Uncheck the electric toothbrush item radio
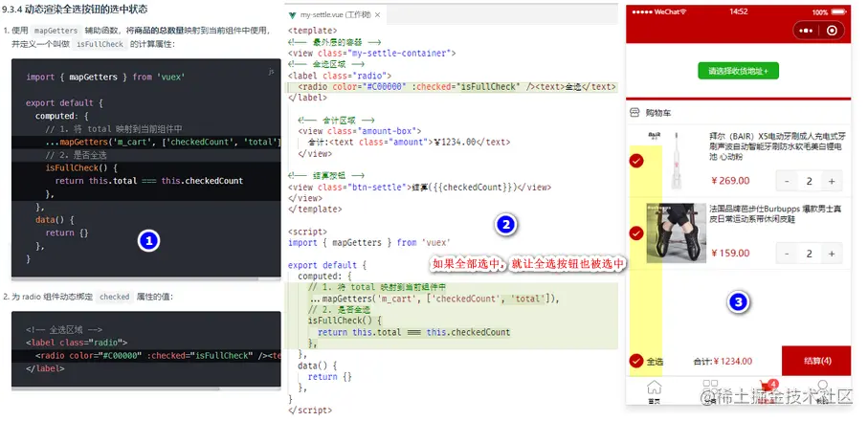The width and height of the screenshot is (868, 421). 636,161
